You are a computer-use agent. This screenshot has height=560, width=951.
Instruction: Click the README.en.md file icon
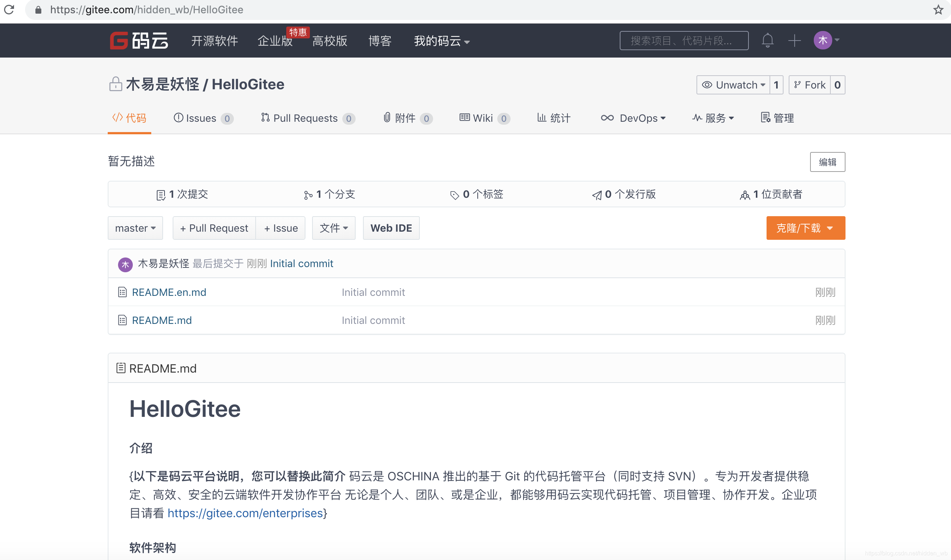[x=122, y=292]
